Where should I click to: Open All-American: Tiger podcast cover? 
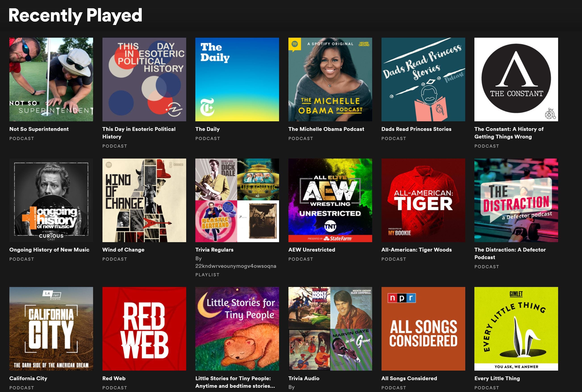click(423, 200)
